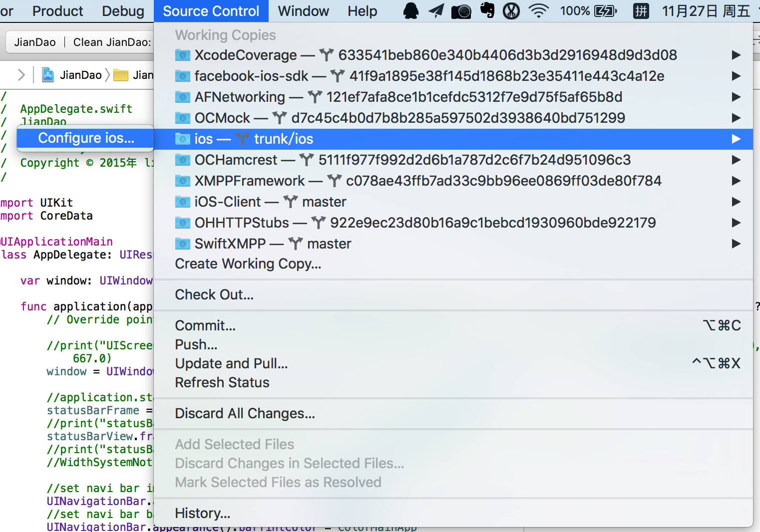Switch input method via the 拼 icon

[641, 11]
